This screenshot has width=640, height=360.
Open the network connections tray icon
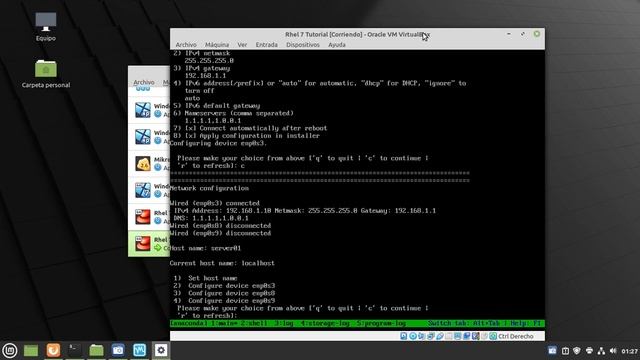click(x=601, y=351)
